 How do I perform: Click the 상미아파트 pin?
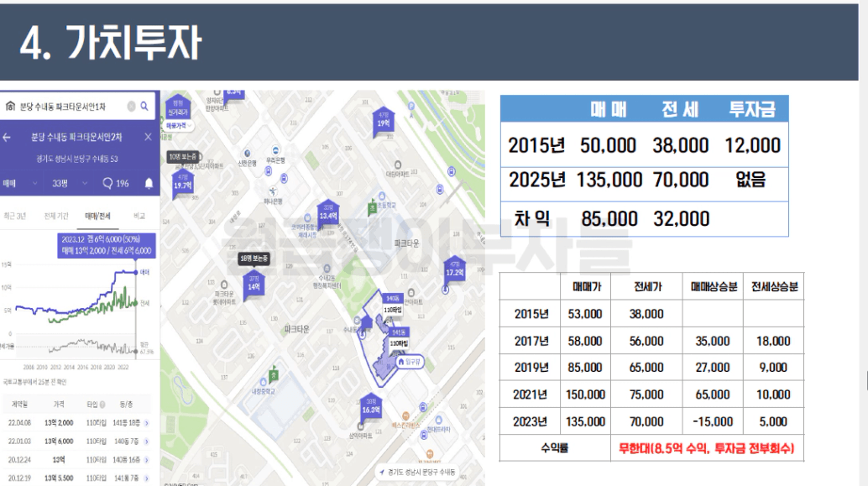coord(360,426)
